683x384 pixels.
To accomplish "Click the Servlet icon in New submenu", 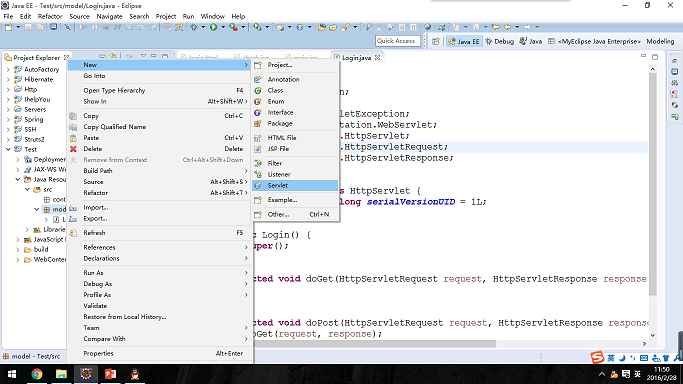I will point(258,185).
